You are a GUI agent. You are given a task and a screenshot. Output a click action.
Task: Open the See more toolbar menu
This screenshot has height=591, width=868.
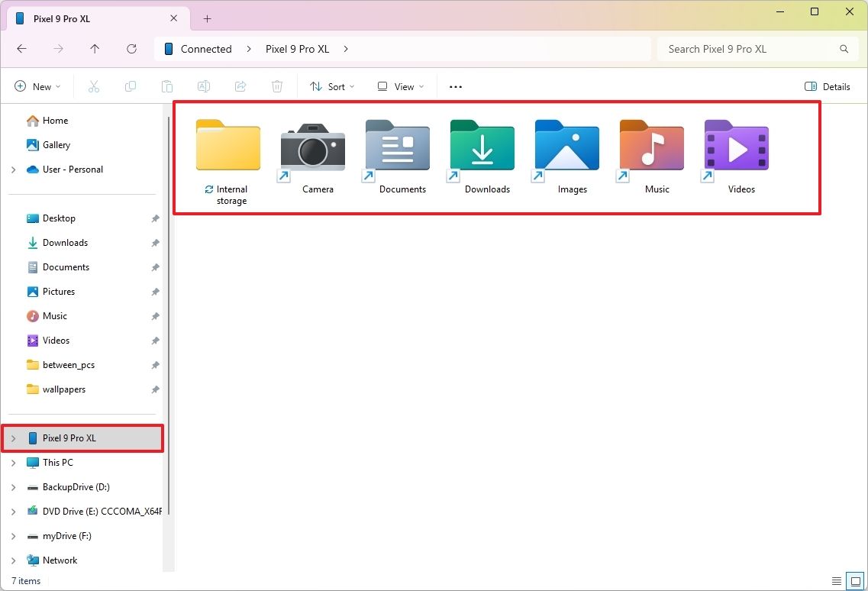tap(455, 86)
